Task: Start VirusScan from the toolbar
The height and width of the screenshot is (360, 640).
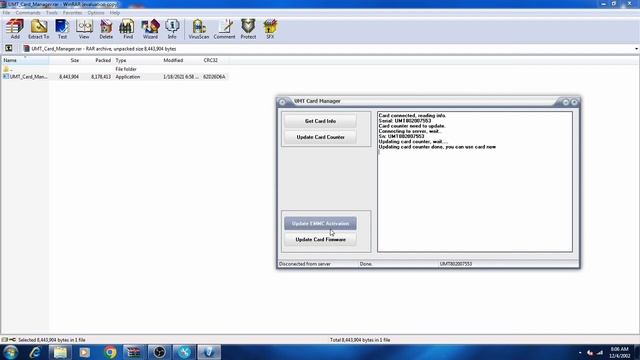Action: (199, 29)
